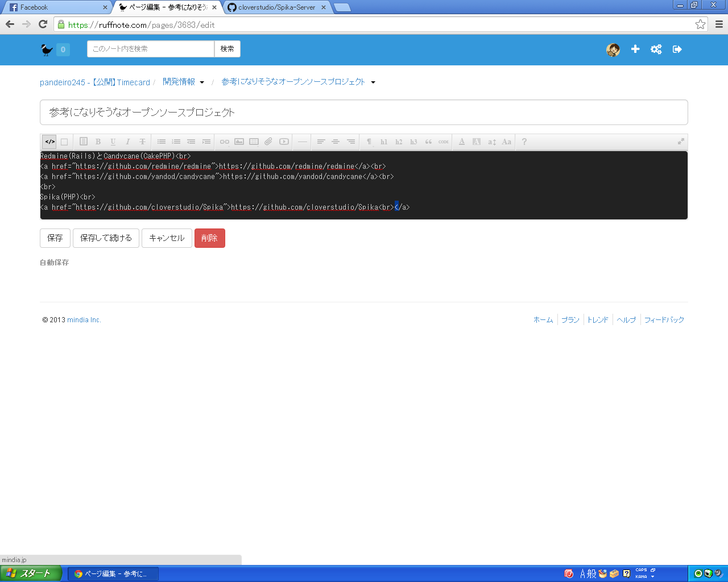Click the plus icon to add new
This screenshot has width=728, height=582.
[x=635, y=49]
